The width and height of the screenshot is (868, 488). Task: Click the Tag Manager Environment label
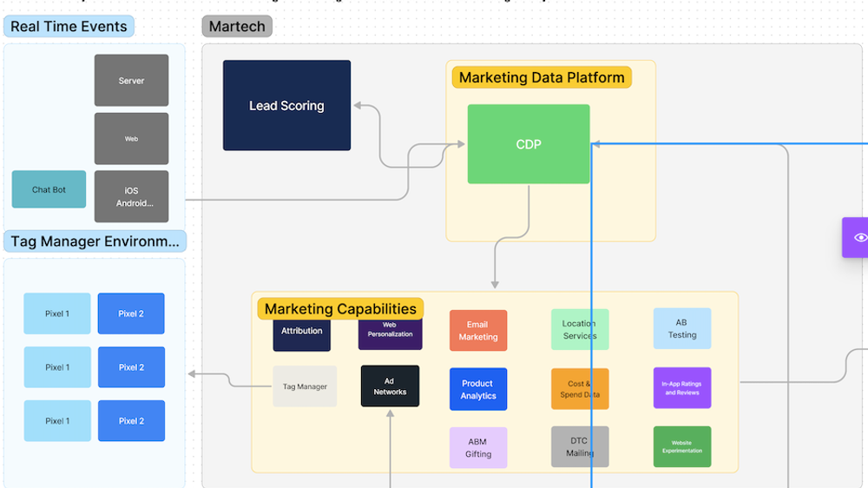coord(95,241)
